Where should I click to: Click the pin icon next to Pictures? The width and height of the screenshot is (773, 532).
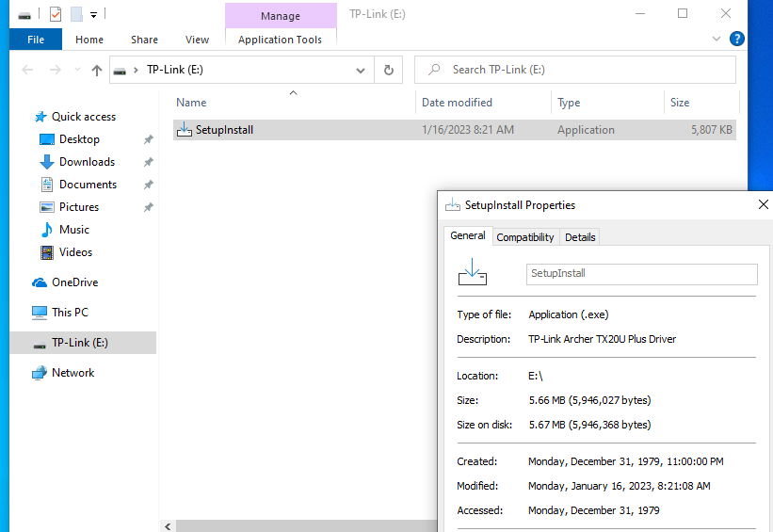pos(149,207)
